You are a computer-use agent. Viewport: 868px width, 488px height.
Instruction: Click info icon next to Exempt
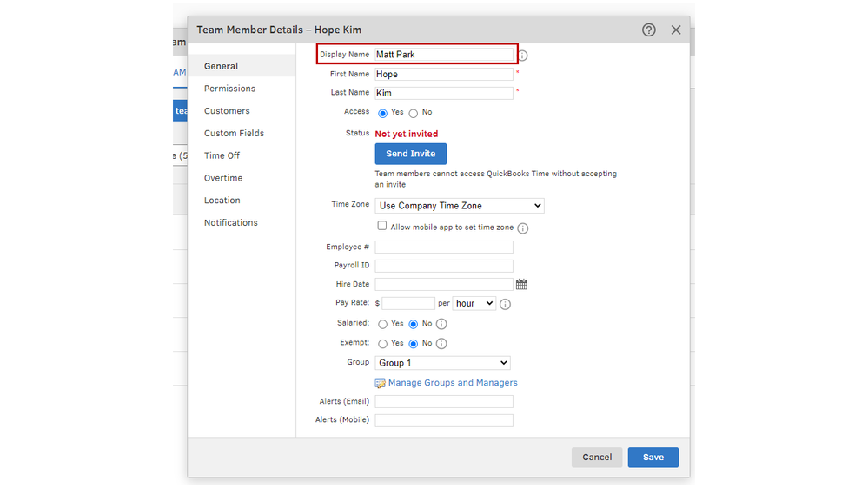[441, 344]
